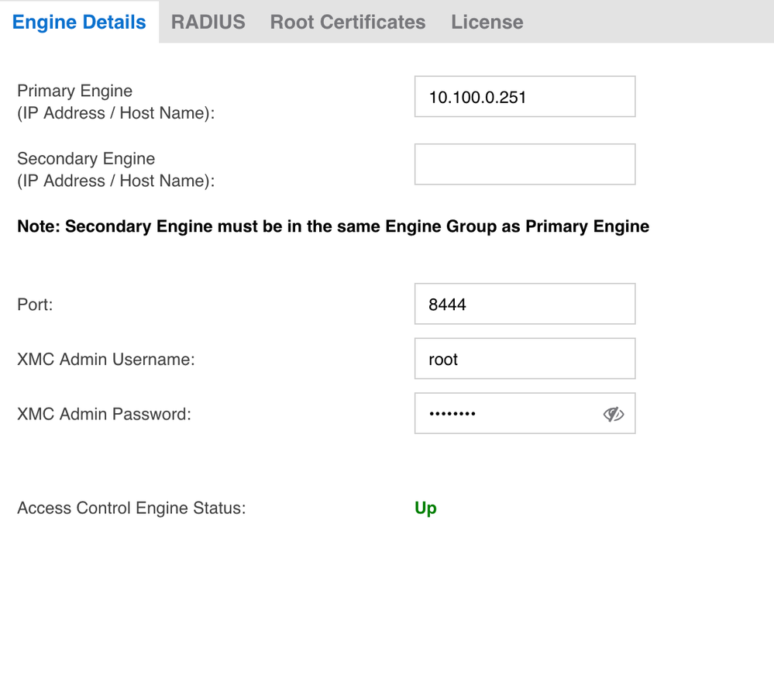Click the XMC Admin Password label
Image resolution: width=774 pixels, height=700 pixels.
tap(104, 415)
